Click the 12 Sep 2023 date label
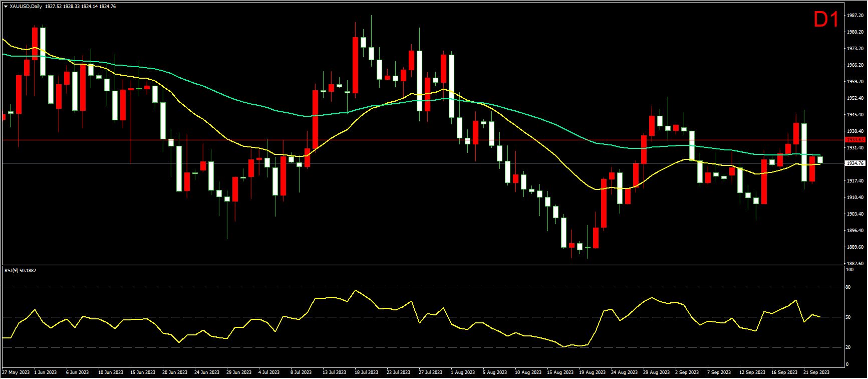 (753, 372)
